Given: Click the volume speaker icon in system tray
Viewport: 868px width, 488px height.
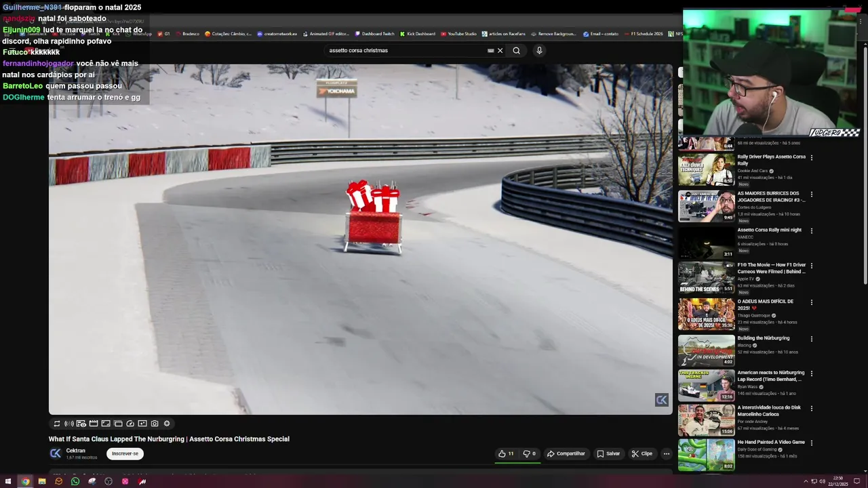Looking at the screenshot, I should 822,481.
